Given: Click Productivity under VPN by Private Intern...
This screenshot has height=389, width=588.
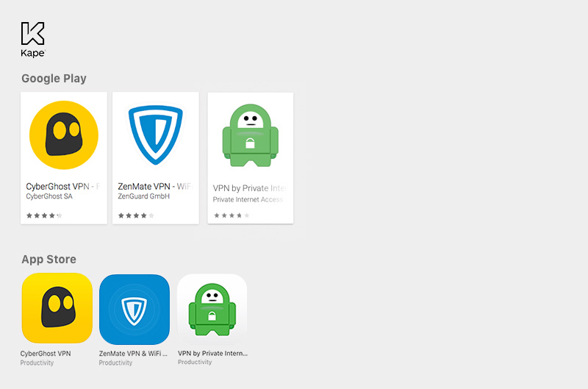Looking at the screenshot, I should click(x=195, y=362).
